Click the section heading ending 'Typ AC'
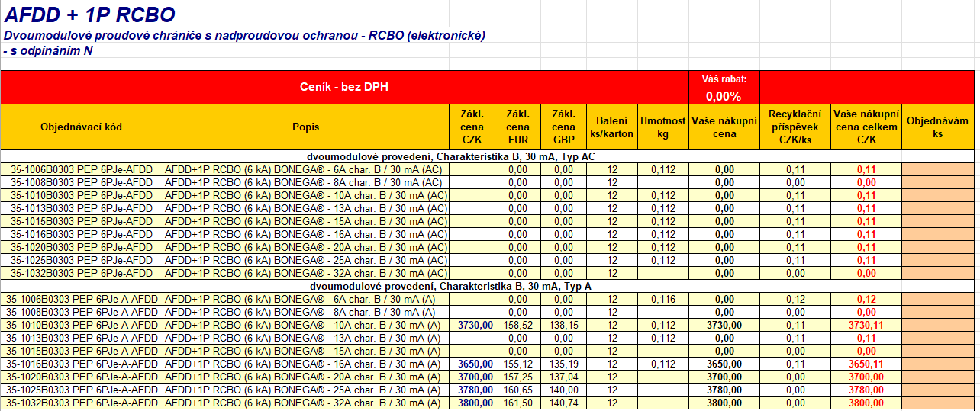 450,156
